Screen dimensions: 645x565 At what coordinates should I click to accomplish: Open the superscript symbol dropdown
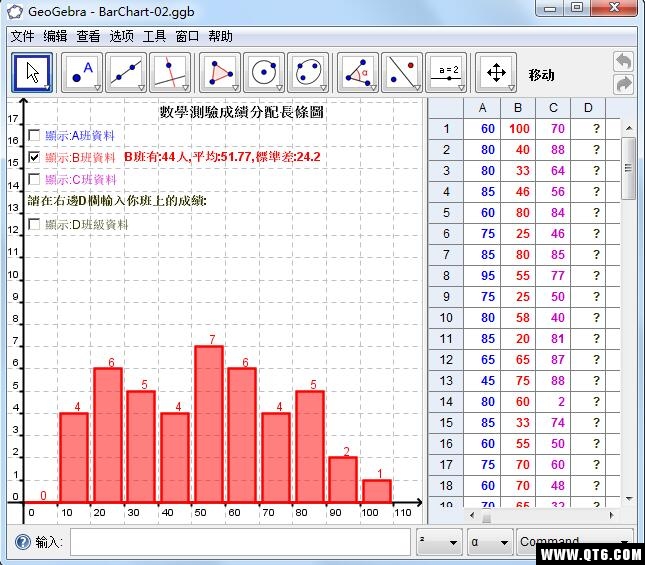click(x=439, y=542)
